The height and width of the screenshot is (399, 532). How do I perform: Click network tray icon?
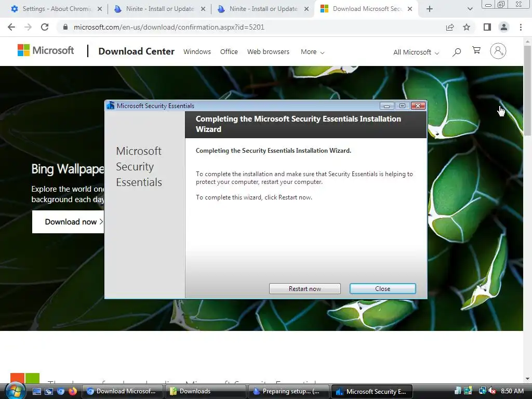(482, 391)
